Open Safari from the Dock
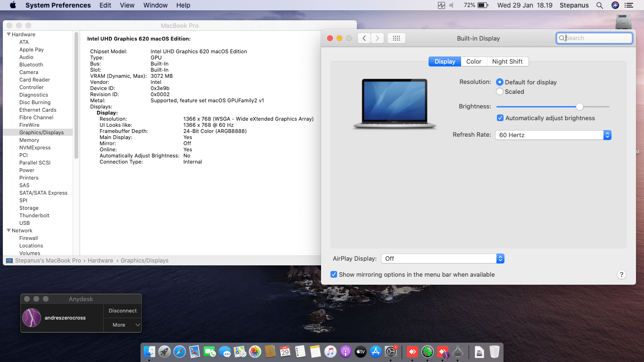 pyautogui.click(x=179, y=352)
